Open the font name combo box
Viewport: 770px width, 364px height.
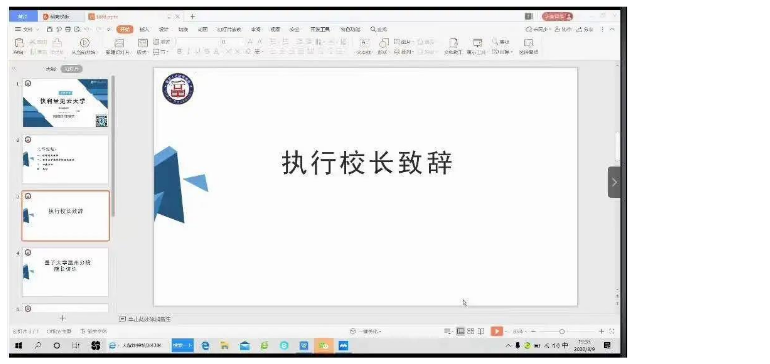tap(197, 42)
